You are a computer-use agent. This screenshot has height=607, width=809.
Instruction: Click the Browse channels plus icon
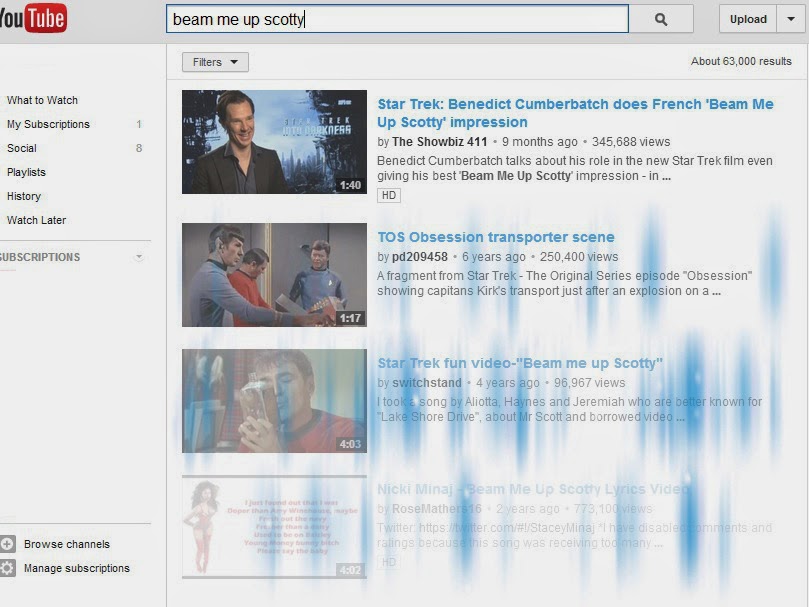pos(7,544)
